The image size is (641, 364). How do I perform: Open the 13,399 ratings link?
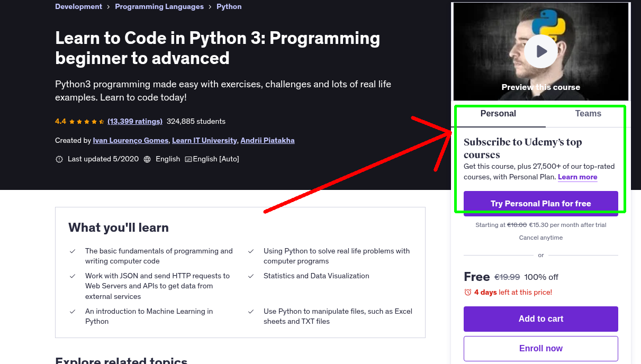[x=135, y=121]
